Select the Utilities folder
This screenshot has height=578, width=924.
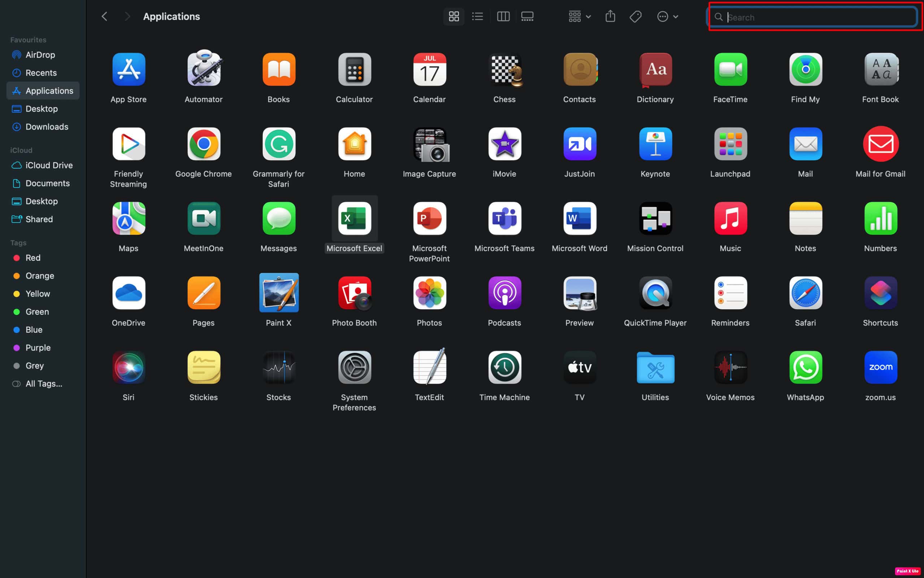tap(655, 367)
